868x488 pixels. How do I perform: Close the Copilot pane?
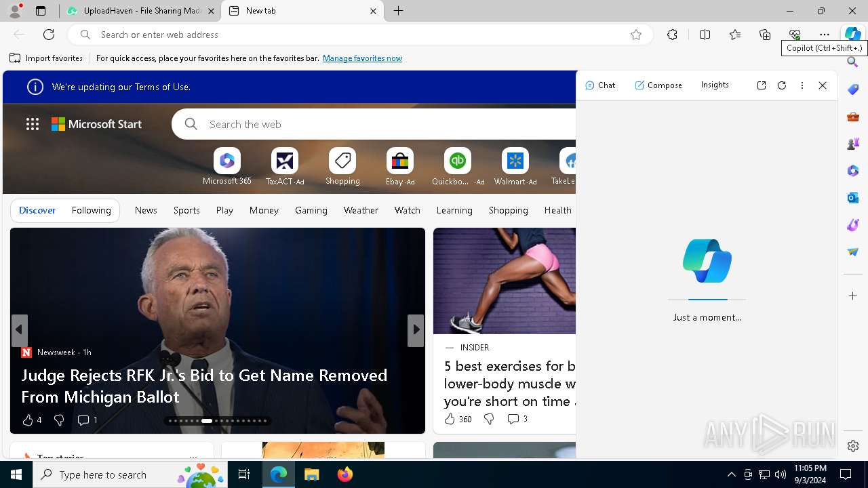823,85
